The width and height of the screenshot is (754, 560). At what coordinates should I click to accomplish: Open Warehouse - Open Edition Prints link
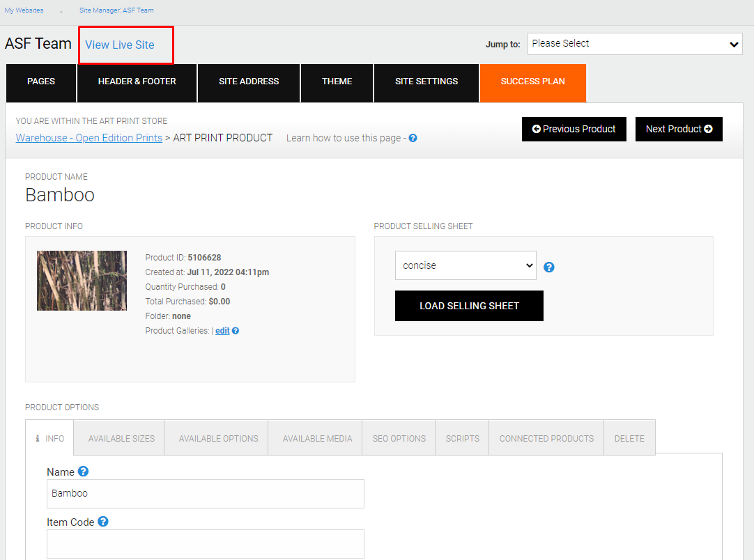pos(89,138)
